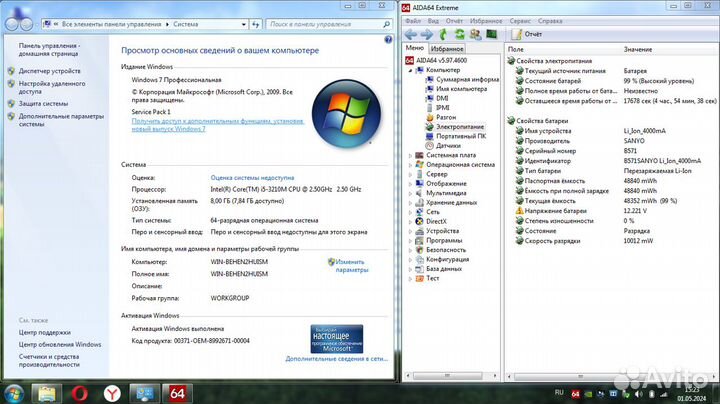Click the AIDA64 users toolbar icon

pos(475,34)
